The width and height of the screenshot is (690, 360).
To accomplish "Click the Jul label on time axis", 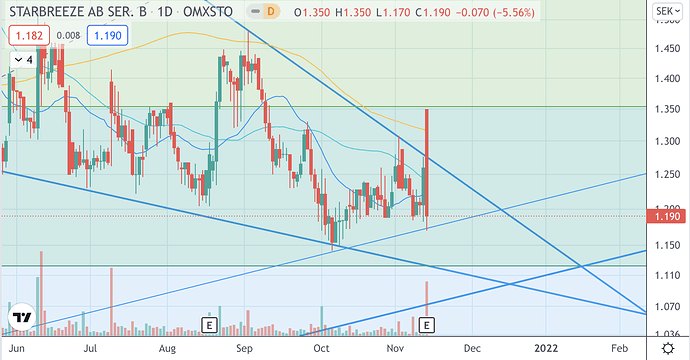I will [90, 349].
